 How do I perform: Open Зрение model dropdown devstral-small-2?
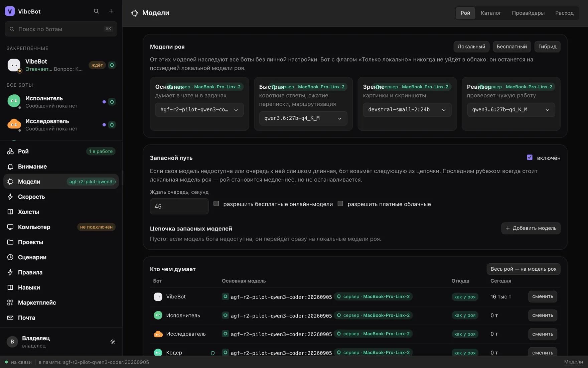pos(407,110)
